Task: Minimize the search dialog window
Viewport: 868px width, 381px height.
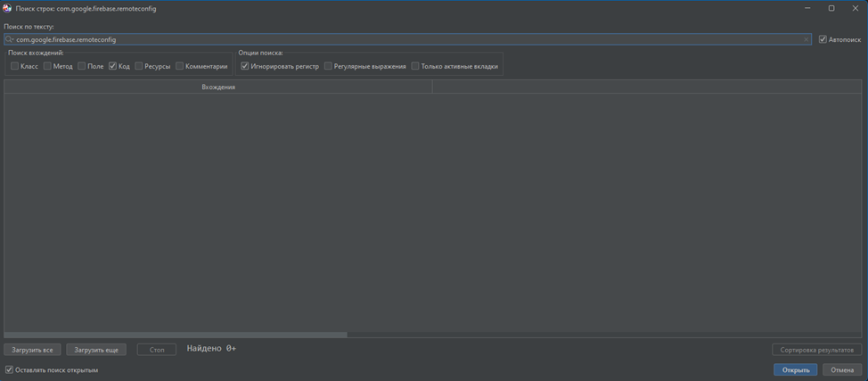Action: coord(807,8)
